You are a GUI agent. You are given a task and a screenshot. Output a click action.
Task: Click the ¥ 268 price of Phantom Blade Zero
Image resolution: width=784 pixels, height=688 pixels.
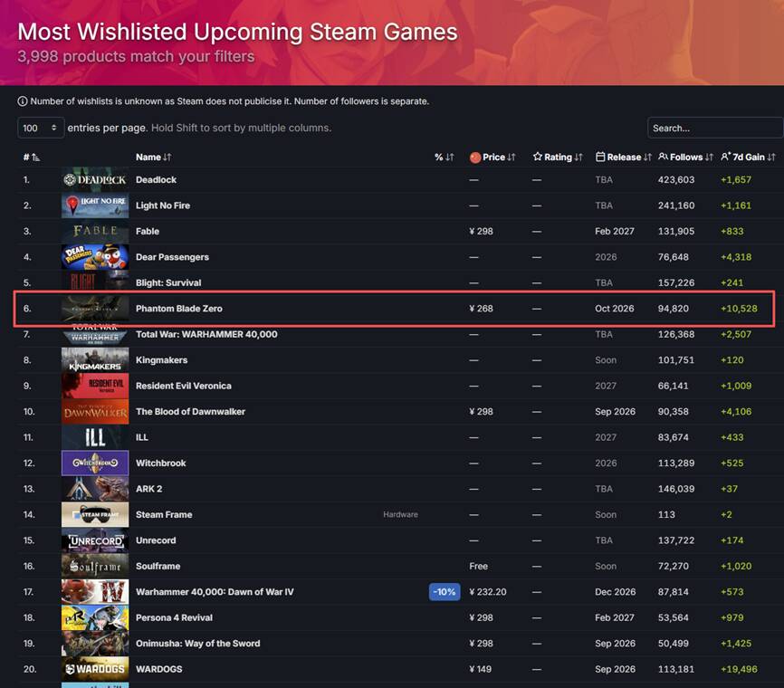(x=481, y=309)
